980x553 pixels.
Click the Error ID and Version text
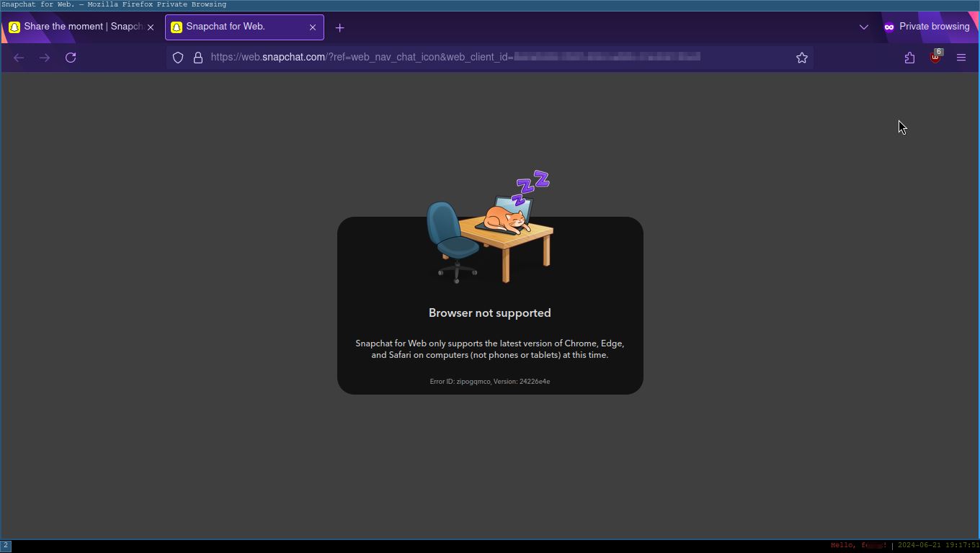490,382
